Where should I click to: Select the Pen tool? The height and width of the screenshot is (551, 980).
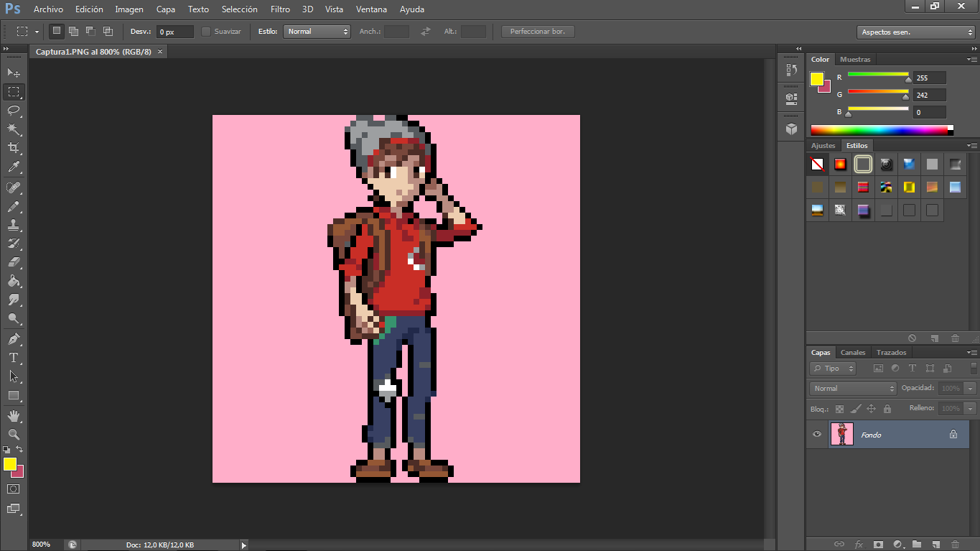(x=14, y=338)
